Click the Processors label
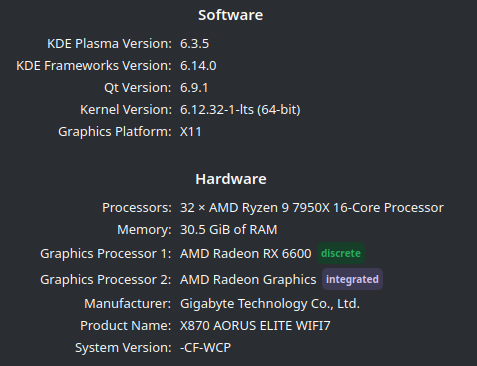Image resolution: width=477 pixels, height=366 pixels. (137, 208)
